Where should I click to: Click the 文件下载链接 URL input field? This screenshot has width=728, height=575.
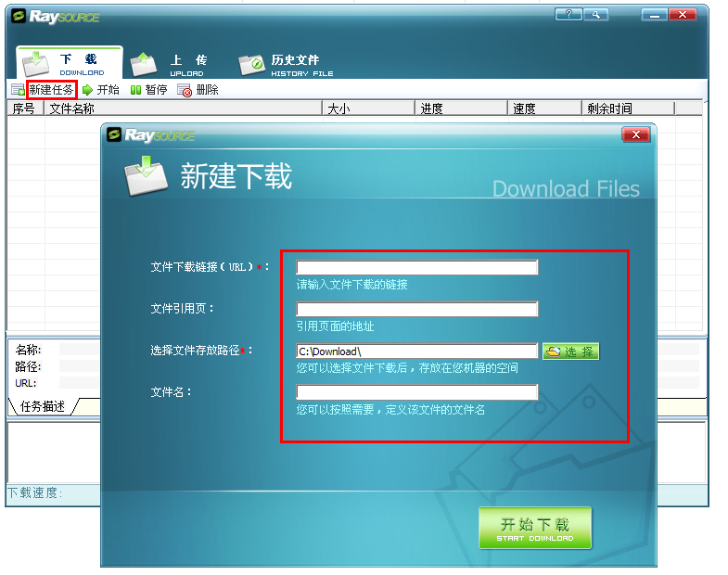pyautogui.click(x=417, y=267)
